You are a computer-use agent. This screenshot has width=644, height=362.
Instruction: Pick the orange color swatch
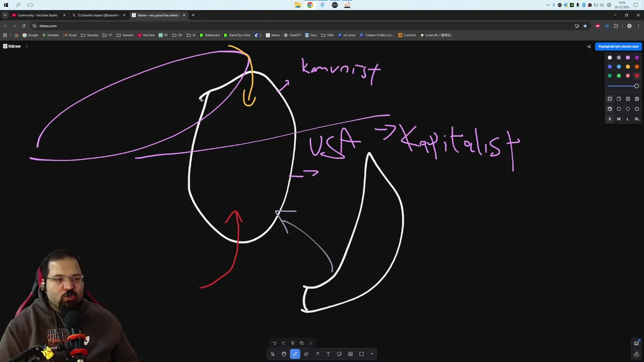tap(637, 67)
